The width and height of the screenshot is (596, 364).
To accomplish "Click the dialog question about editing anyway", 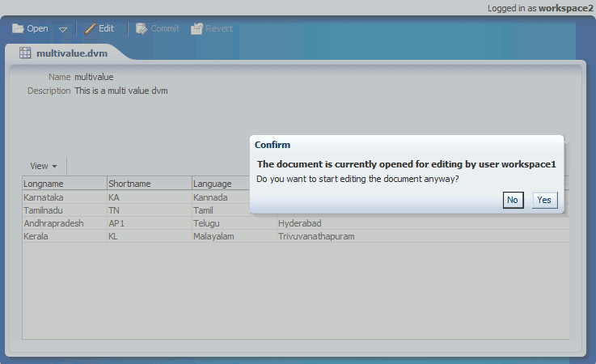I will [x=357, y=179].
